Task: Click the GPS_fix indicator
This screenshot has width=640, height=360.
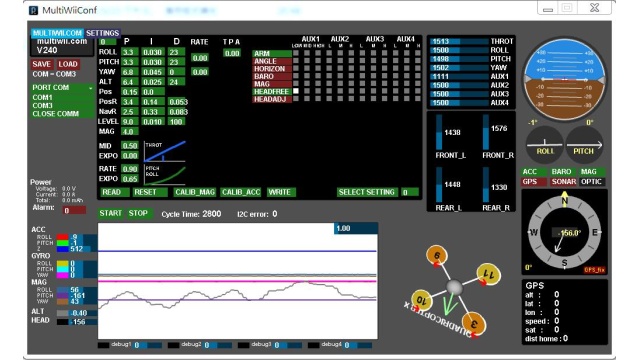Action: tap(594, 270)
